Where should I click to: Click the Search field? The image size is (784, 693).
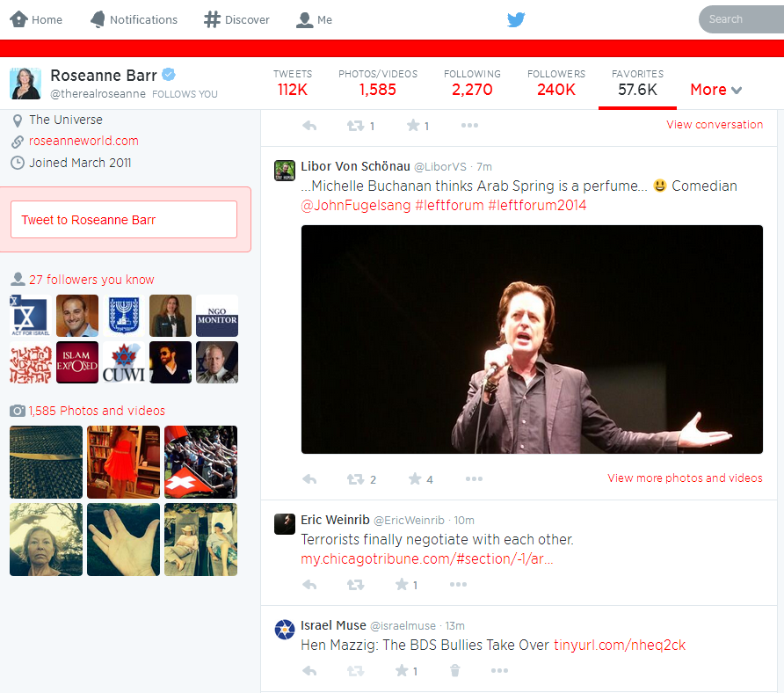tap(741, 19)
